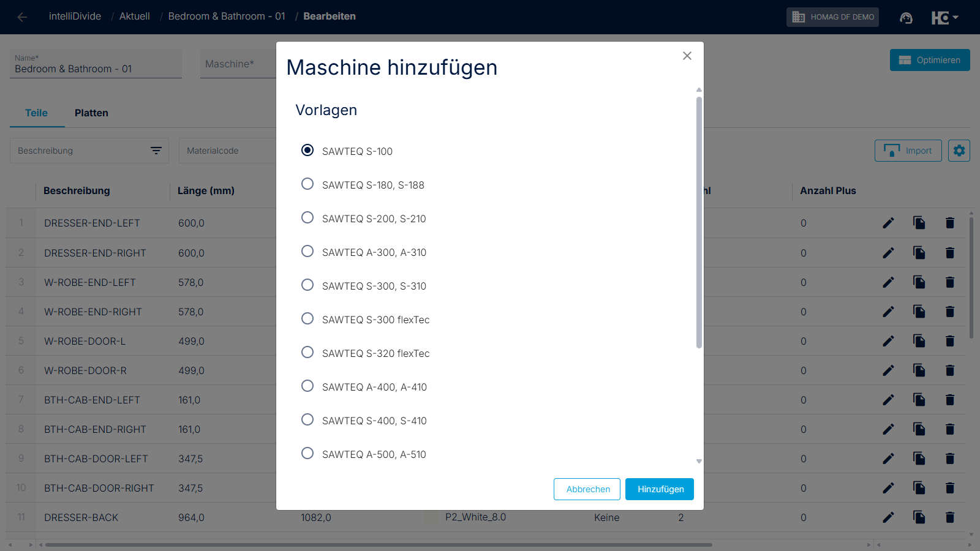The height and width of the screenshot is (551, 980).
Task: Click the Import button
Action: [908, 151]
